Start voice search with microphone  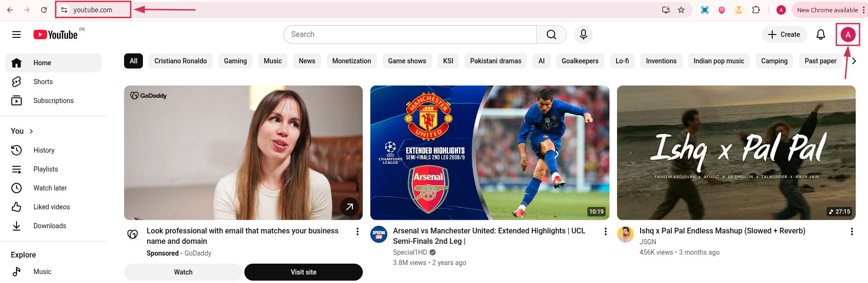(584, 34)
